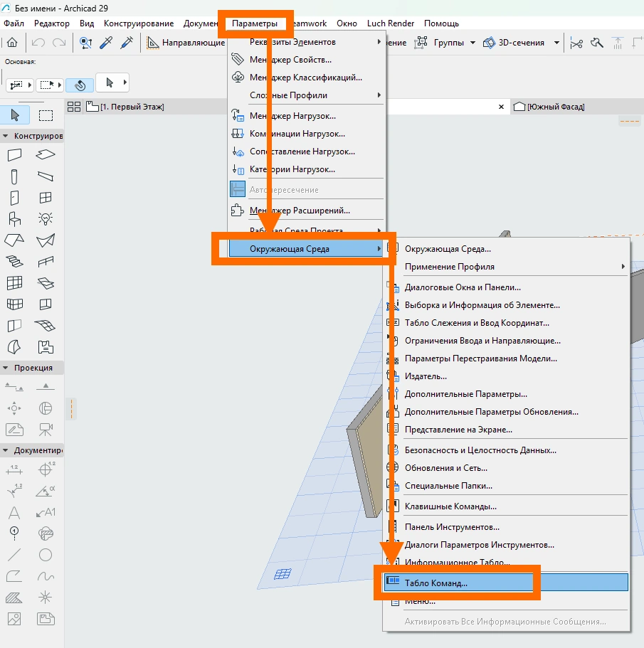Select the Line tool

(x=14, y=555)
